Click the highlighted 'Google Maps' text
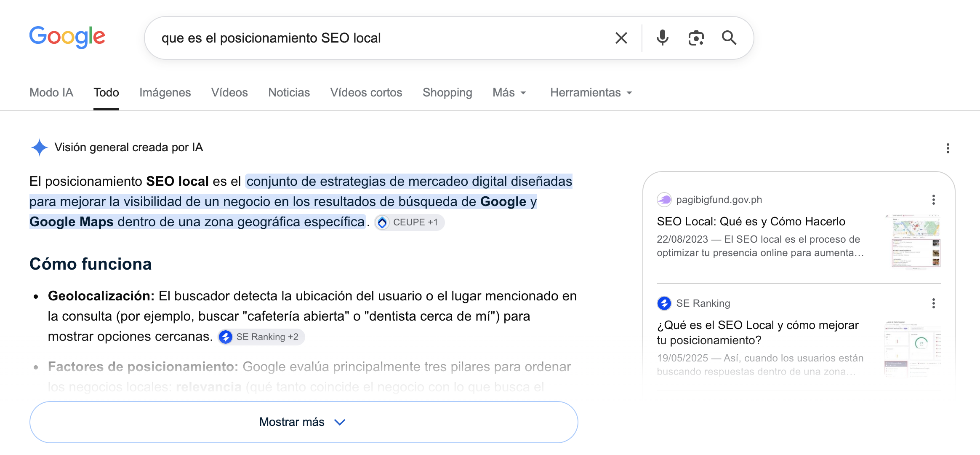This screenshot has width=980, height=455. (72, 222)
